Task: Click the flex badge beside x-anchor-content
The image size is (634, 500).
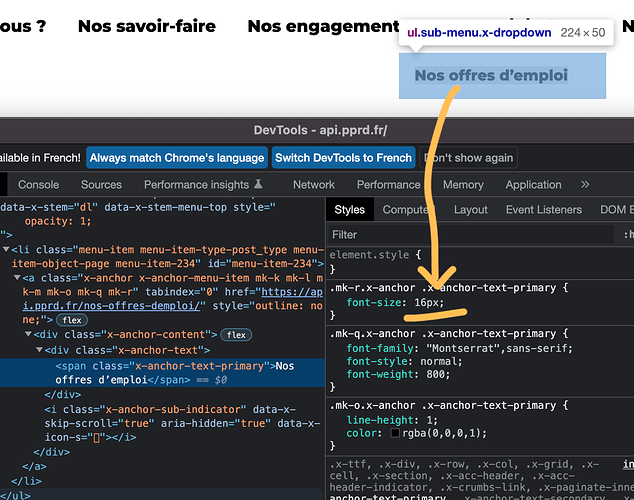Action: tap(236, 334)
